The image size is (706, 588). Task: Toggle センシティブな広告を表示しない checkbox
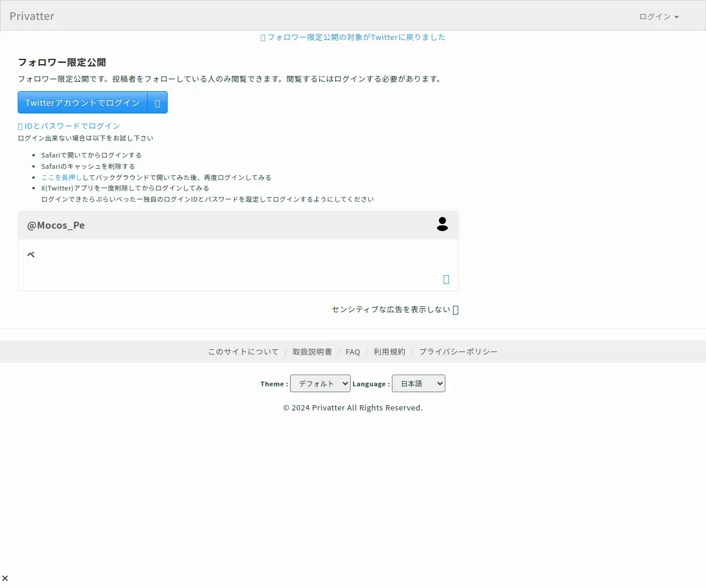[x=455, y=310]
